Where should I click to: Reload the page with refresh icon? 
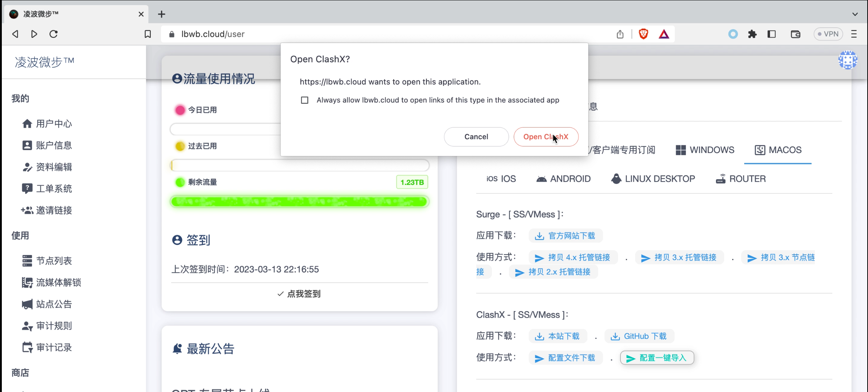[54, 34]
